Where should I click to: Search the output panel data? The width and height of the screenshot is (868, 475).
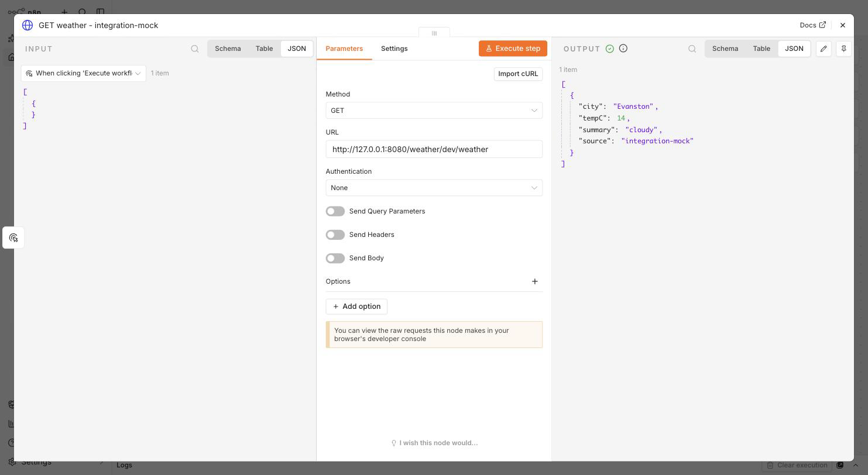pyautogui.click(x=692, y=49)
